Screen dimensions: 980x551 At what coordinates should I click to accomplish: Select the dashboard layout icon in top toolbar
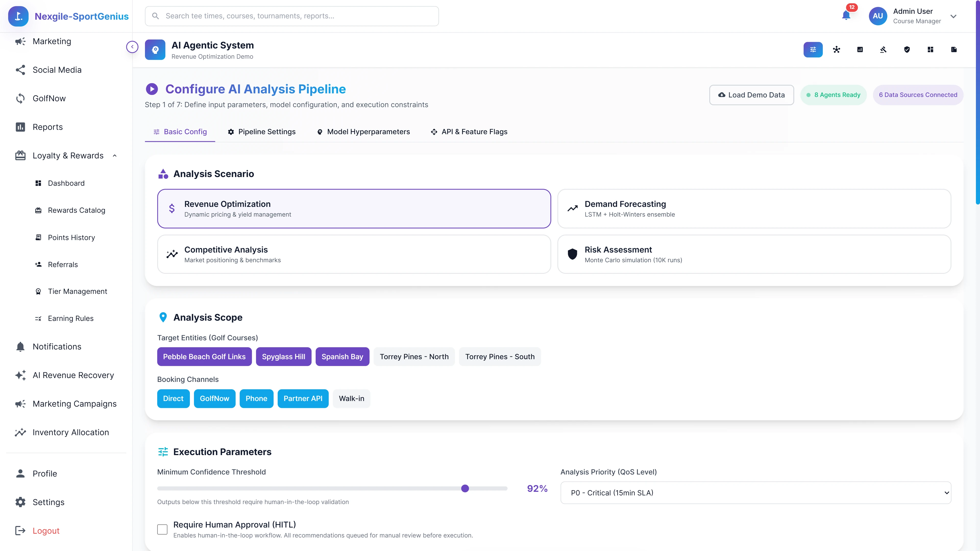tap(930, 49)
